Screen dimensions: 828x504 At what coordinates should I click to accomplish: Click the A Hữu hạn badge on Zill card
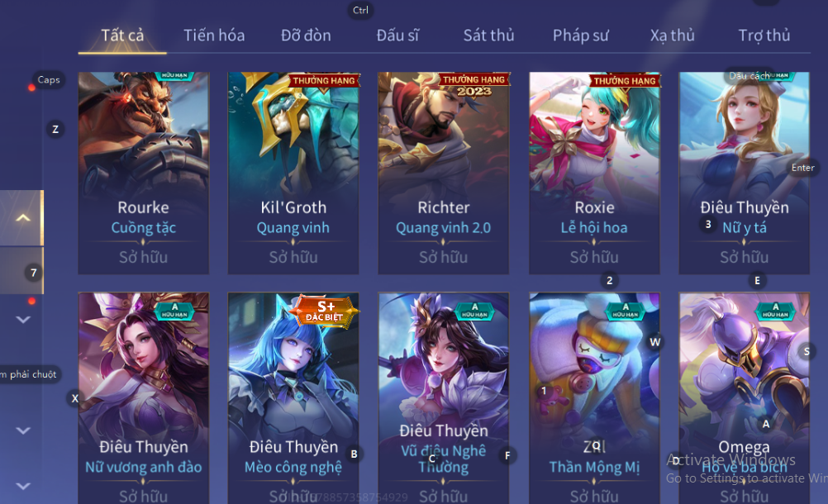click(x=626, y=311)
